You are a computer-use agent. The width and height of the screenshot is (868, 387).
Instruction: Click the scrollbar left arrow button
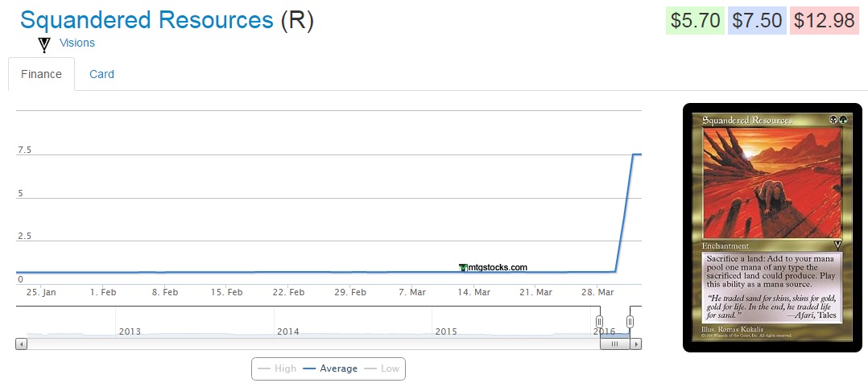tap(22, 344)
